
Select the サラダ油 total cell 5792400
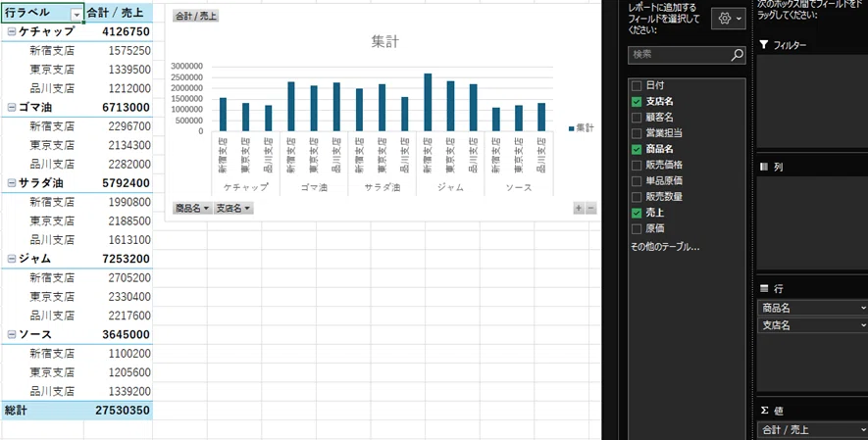click(x=119, y=183)
